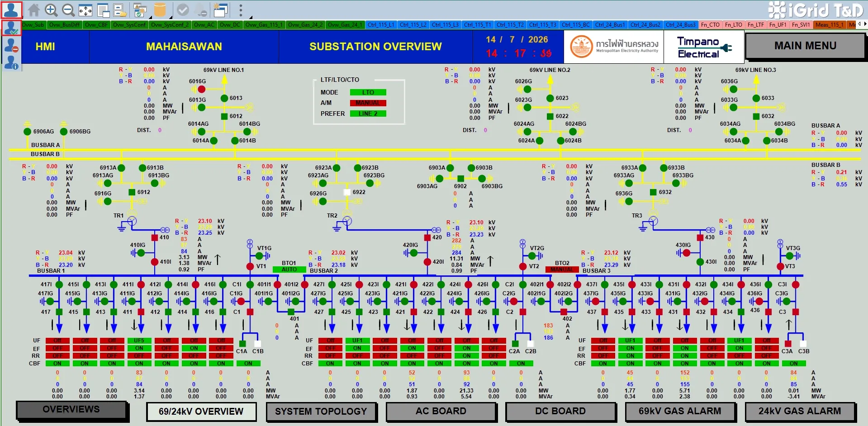
Task: Toggle the 6922 white breaker square
Action: pos(347,192)
